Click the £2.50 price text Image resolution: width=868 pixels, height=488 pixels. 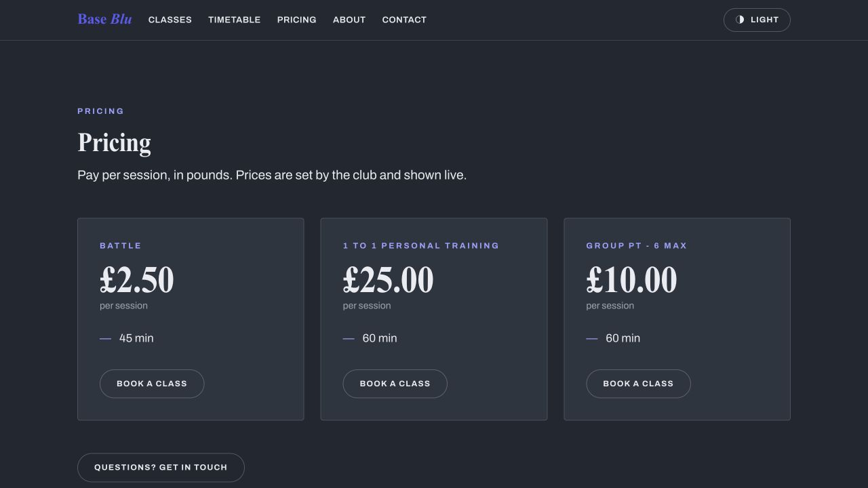point(137,280)
